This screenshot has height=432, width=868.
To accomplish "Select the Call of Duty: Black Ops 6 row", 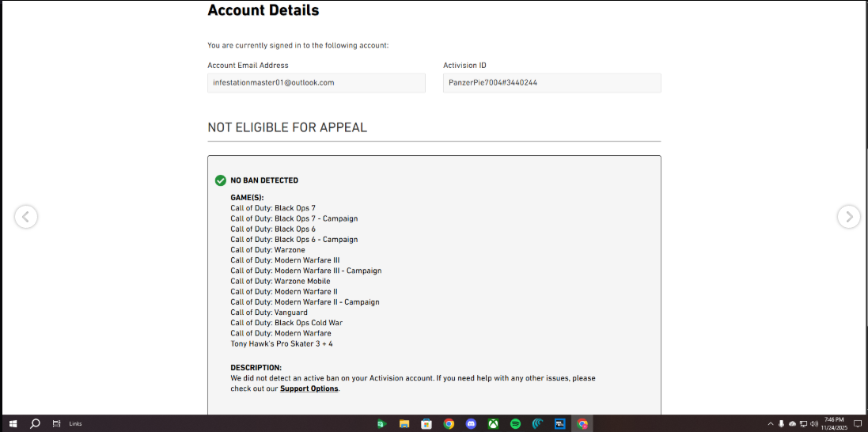I will click(273, 229).
